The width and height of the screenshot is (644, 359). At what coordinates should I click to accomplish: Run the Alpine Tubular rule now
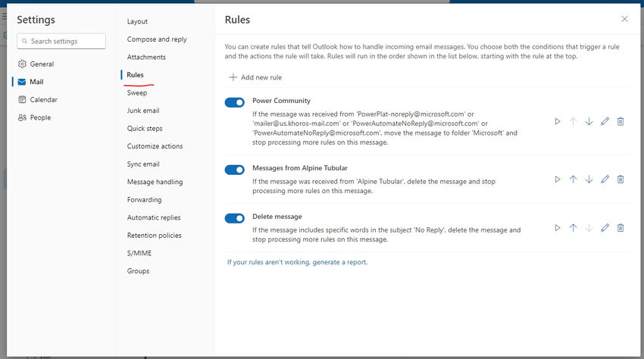pyautogui.click(x=558, y=179)
